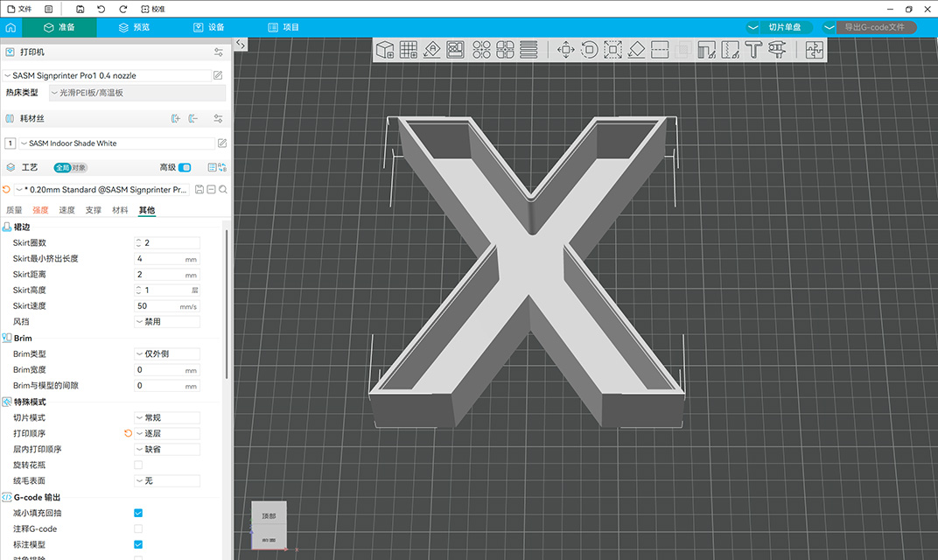Open the 文件 menu
938x560 pixels.
point(19,9)
